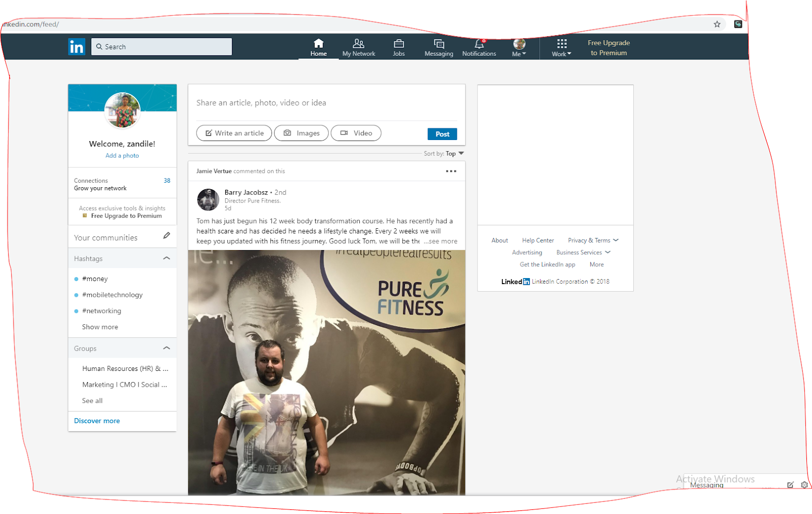Screen dimensions: 812x514
Task: Click the 38 connections count
Action: coord(167,181)
